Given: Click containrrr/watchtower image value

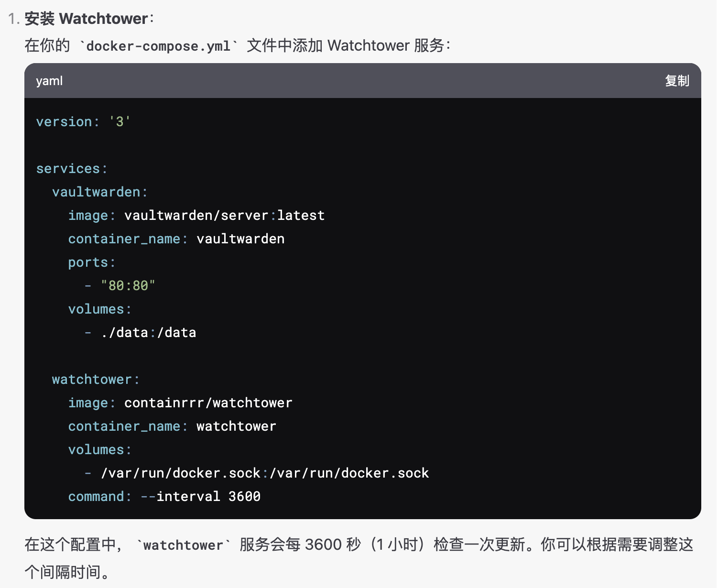Looking at the screenshot, I should point(208,403).
